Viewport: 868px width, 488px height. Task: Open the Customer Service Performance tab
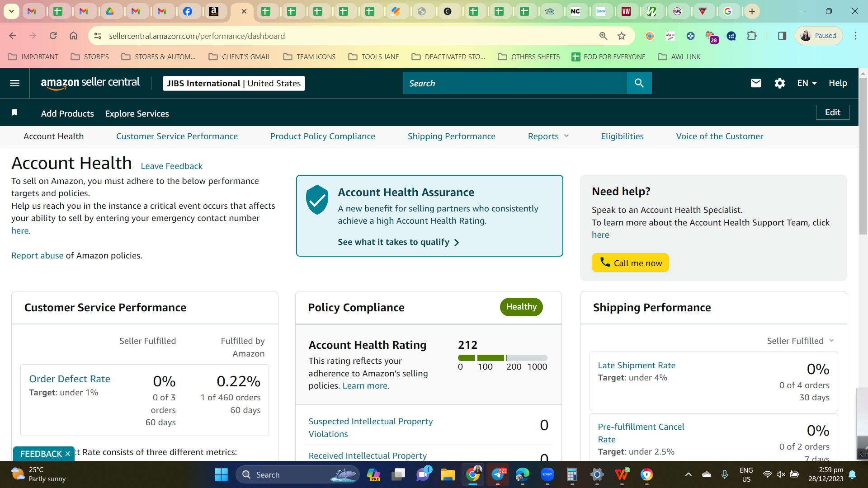tap(177, 136)
